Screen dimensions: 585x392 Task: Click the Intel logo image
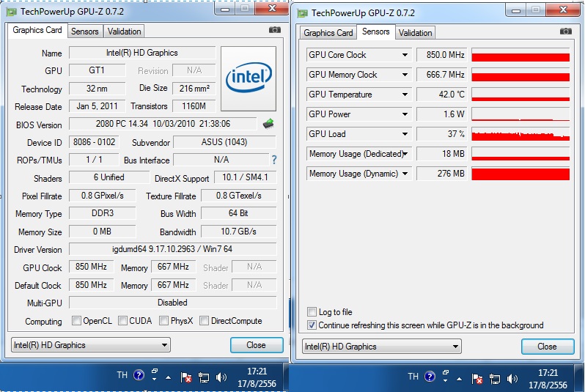coord(249,78)
